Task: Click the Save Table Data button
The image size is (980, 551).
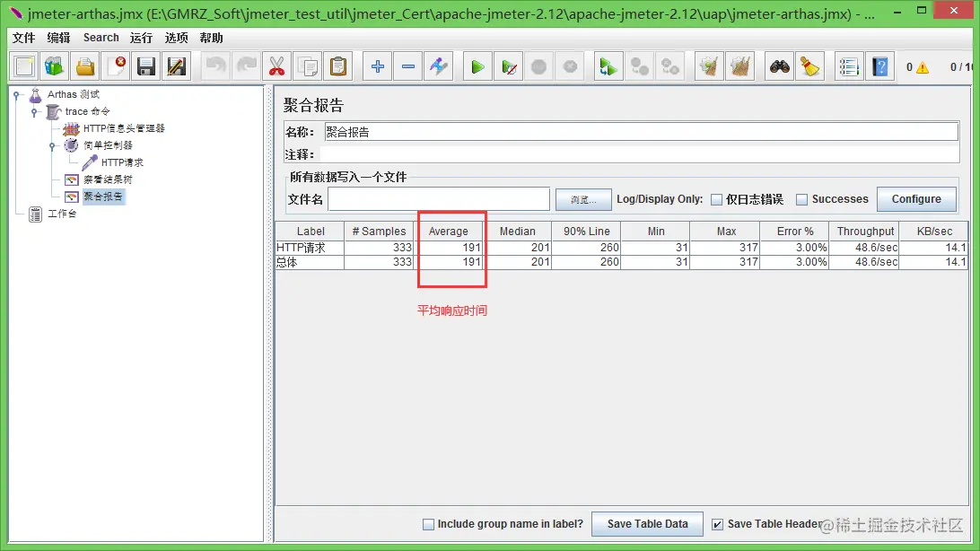Action: [x=648, y=524]
